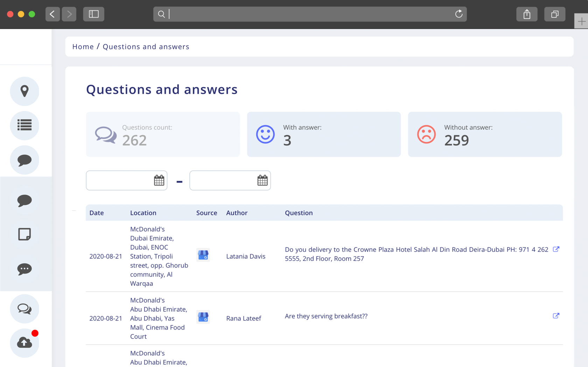588x367 pixels.
Task: Open the start date calendar picker
Action: [x=159, y=181]
